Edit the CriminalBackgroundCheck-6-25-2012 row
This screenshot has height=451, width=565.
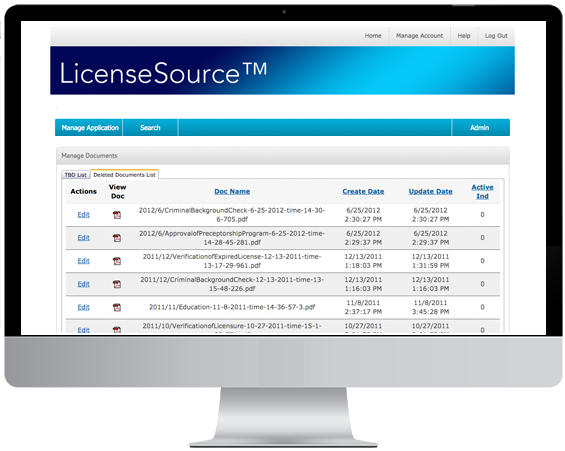[84, 215]
